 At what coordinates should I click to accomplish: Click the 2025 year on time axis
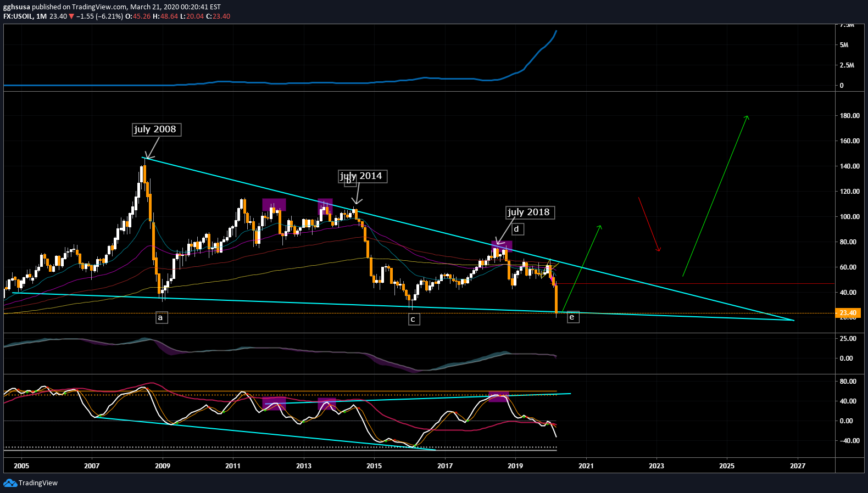pyautogui.click(x=727, y=466)
